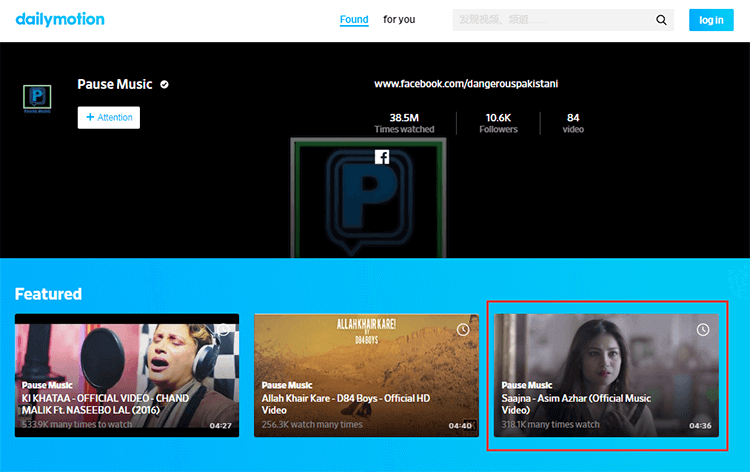Open the Allah Khair Kare video thumbnail

366,375
